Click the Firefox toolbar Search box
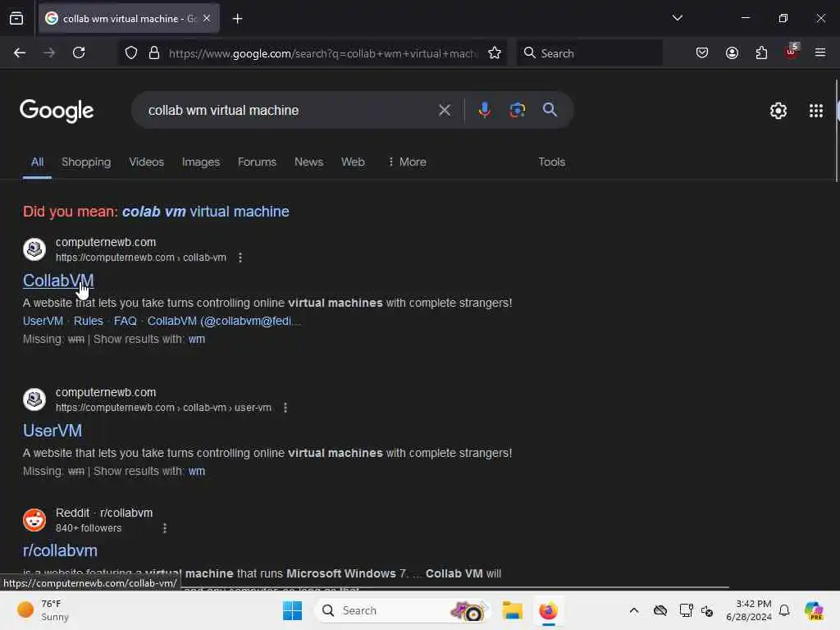The width and height of the screenshot is (840, 630). (589, 53)
